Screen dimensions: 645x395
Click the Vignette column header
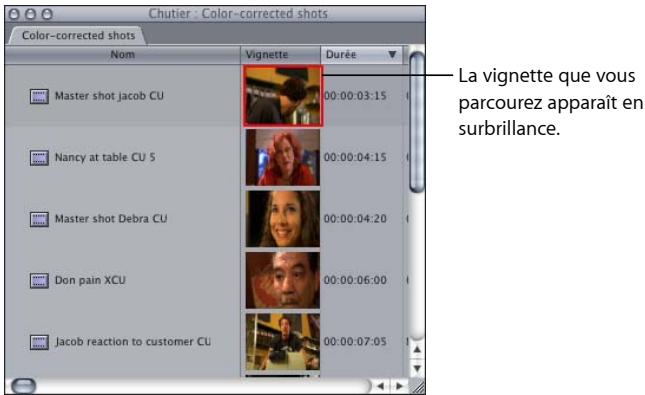[280, 54]
